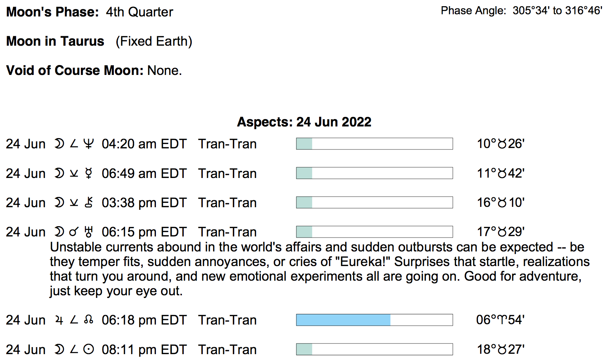Image resolution: width=606 pixels, height=364 pixels.
Task: Click the Uranus glyph in the 06:15 pm row
Action: [89, 232]
